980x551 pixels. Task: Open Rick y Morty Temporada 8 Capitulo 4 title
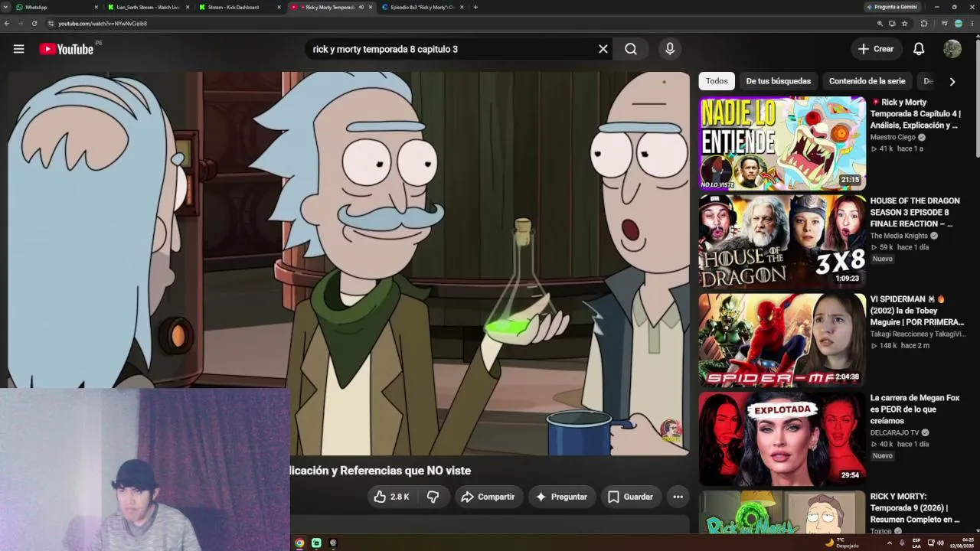coord(916,114)
